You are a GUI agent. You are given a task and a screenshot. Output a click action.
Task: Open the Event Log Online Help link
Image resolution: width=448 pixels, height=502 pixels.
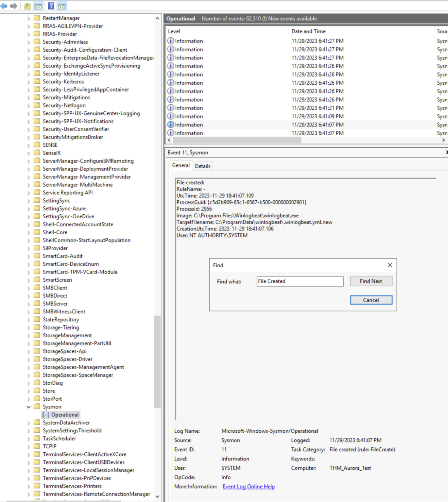point(249,486)
